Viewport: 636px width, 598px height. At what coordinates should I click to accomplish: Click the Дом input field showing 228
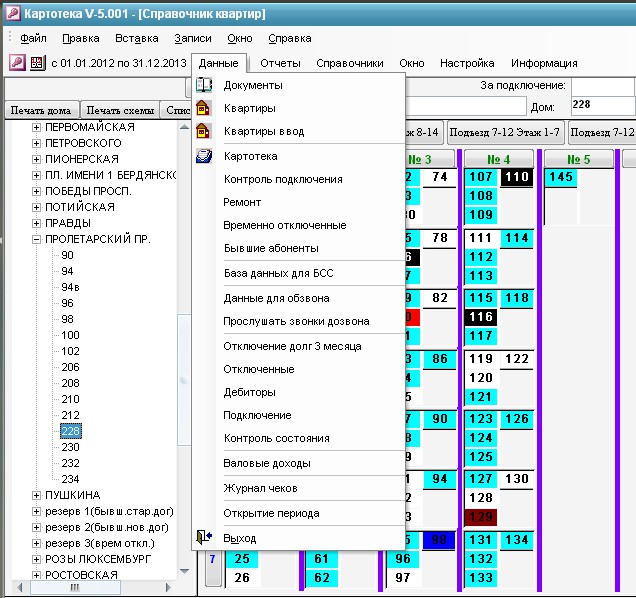pos(603,105)
